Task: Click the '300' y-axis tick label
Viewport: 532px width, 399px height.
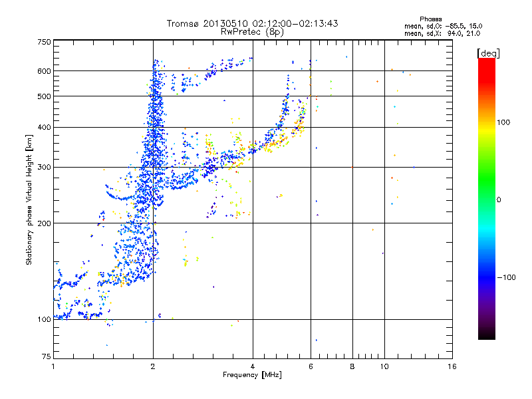Action: tap(44, 167)
